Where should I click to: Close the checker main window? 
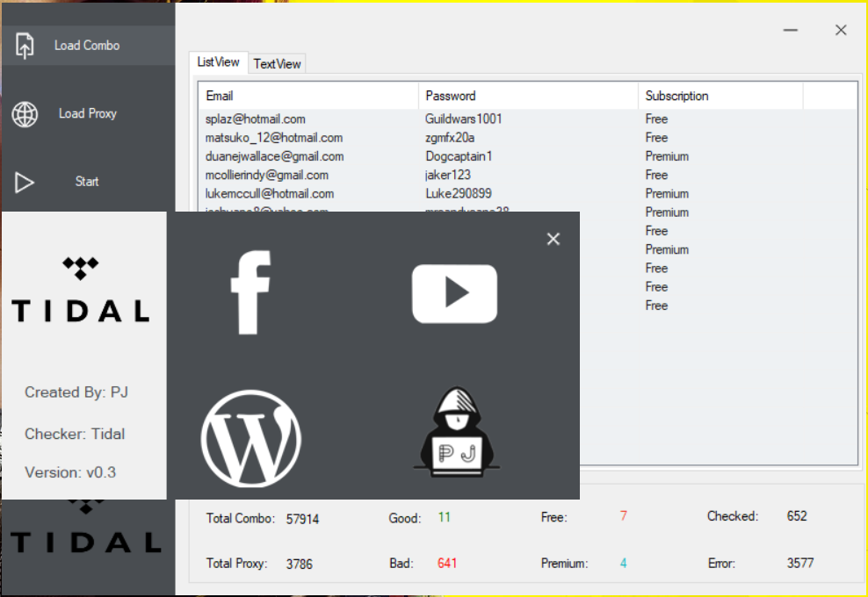pos(841,30)
